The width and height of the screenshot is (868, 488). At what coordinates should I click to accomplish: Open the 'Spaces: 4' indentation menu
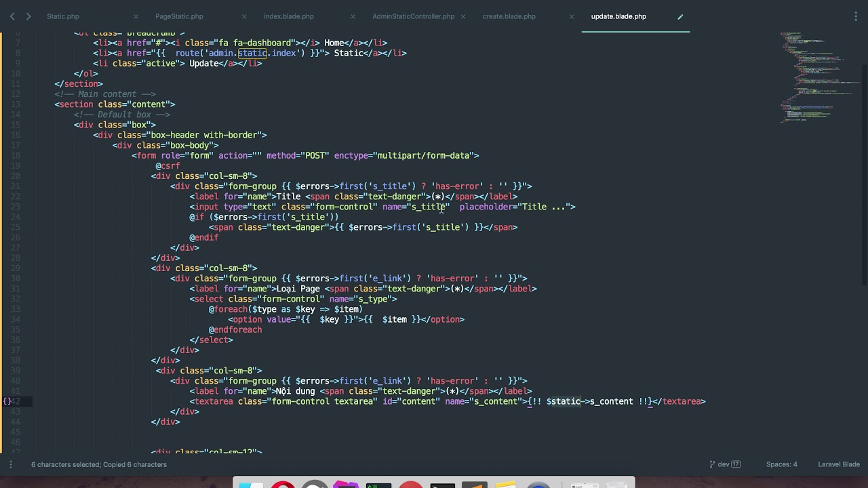point(782,464)
